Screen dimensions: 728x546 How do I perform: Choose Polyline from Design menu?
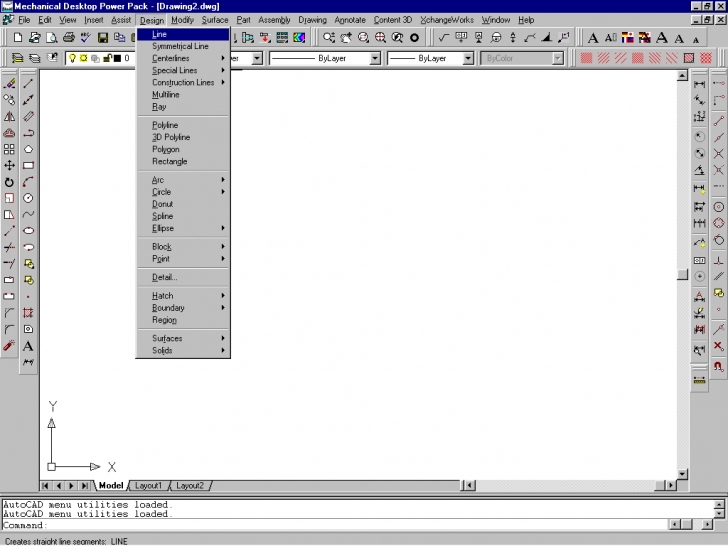click(183, 125)
